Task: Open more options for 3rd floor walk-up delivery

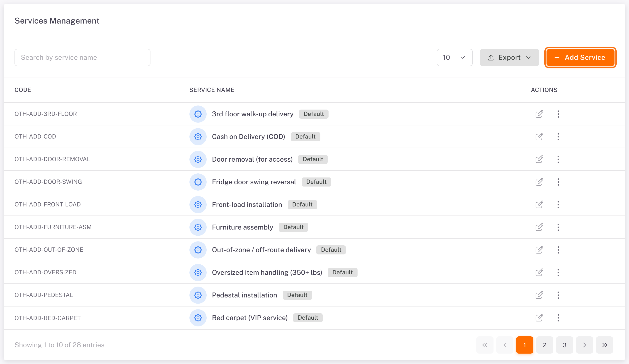Action: click(558, 114)
